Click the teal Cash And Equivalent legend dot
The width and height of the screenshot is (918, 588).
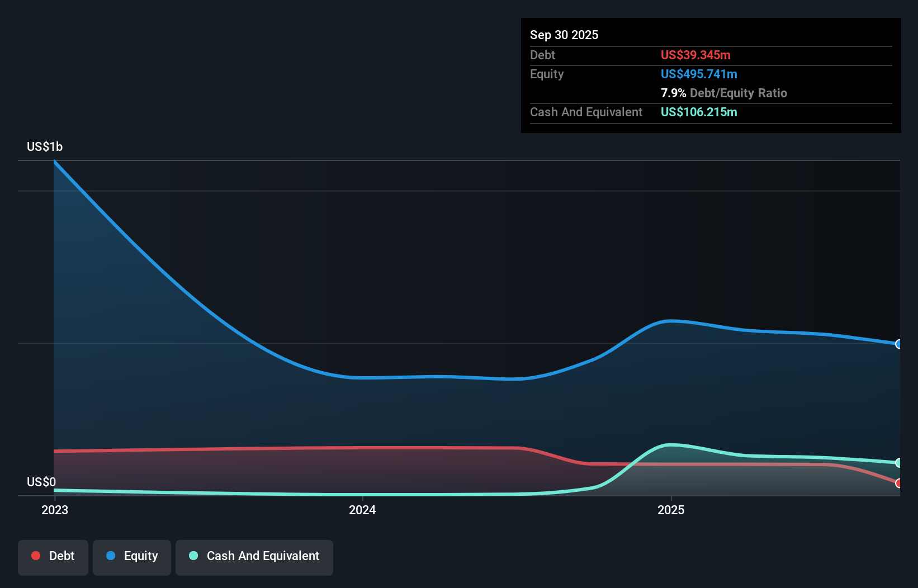pyautogui.click(x=192, y=556)
